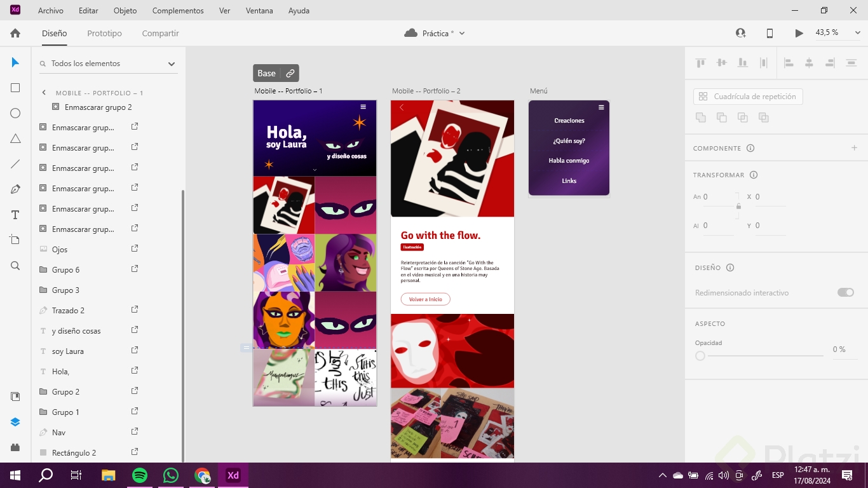
Task: Open the Ventana menu
Action: 259,11
